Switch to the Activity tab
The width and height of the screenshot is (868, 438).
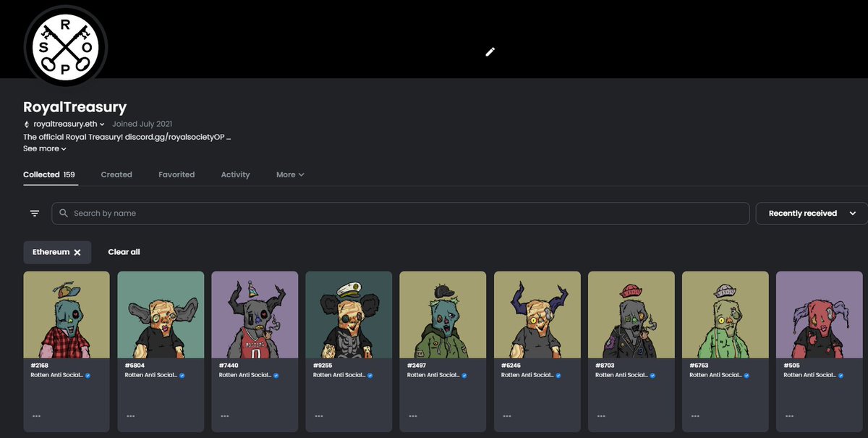[x=235, y=174]
